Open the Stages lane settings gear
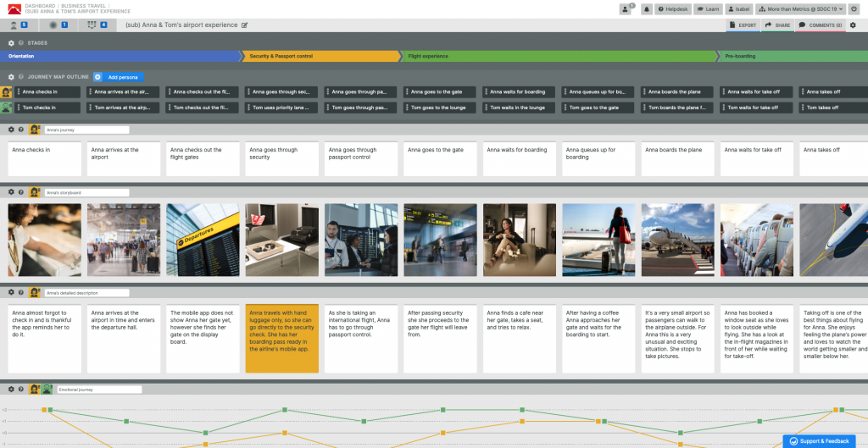Viewport: 868px width, 448px height. 11,42
